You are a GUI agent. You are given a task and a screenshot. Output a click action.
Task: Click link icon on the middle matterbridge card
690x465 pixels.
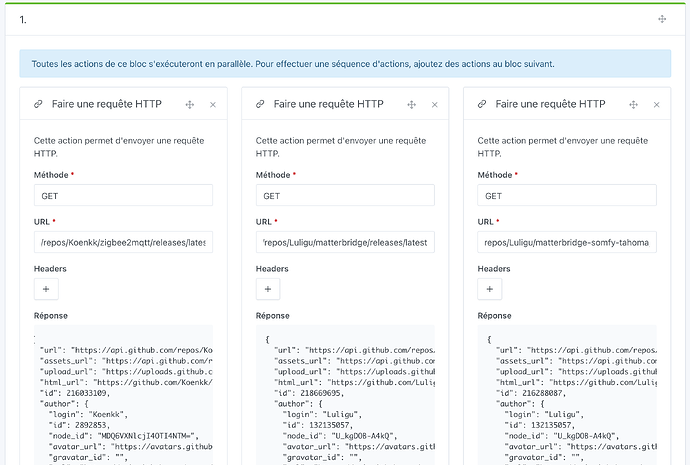260,104
